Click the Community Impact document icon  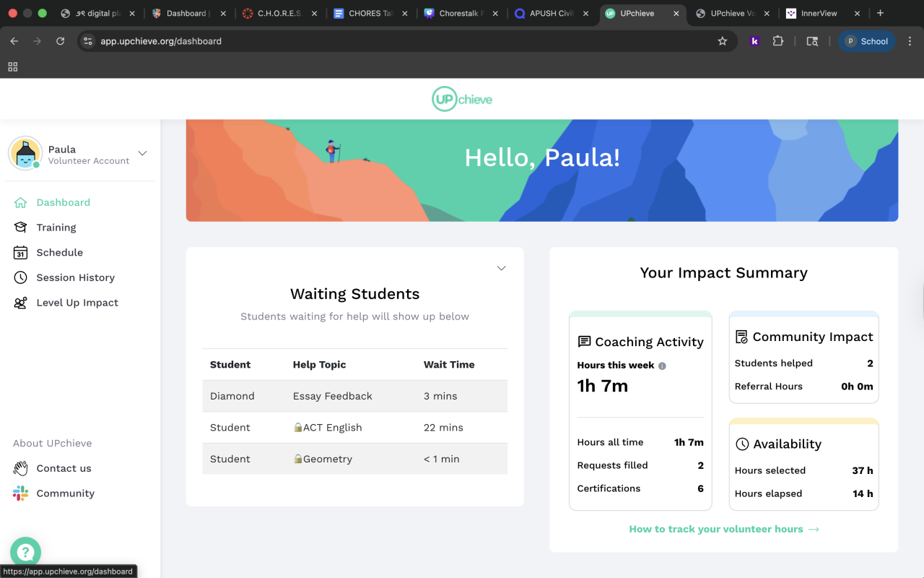click(x=741, y=337)
